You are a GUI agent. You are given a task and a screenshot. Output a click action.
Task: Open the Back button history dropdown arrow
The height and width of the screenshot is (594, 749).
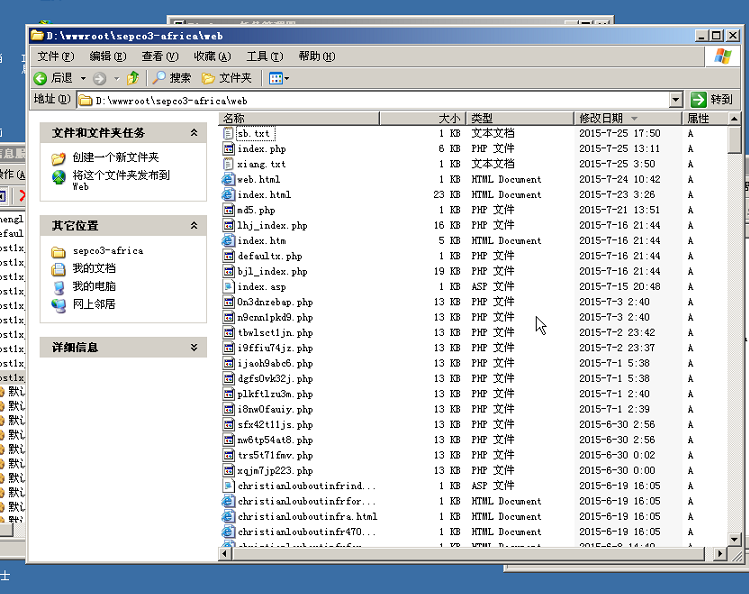81,78
